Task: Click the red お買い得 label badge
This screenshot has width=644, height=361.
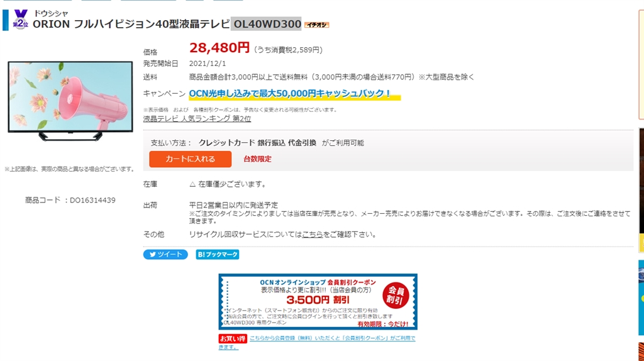Action: [x=233, y=339]
